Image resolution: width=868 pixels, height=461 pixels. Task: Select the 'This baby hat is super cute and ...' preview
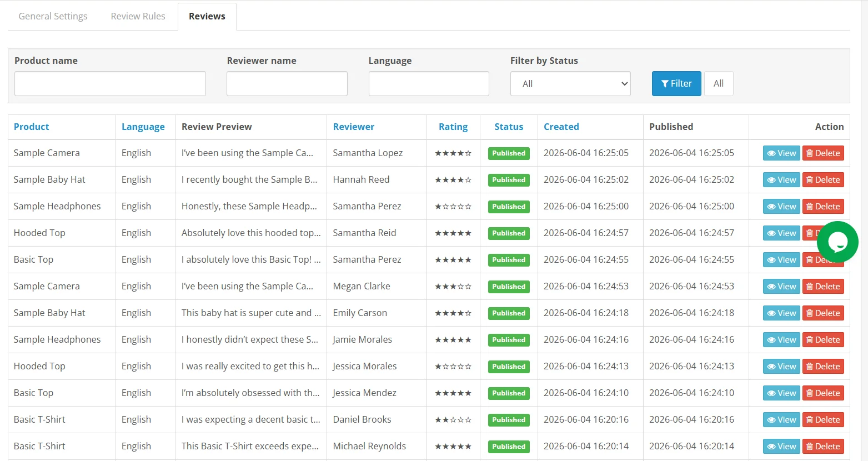(x=251, y=313)
